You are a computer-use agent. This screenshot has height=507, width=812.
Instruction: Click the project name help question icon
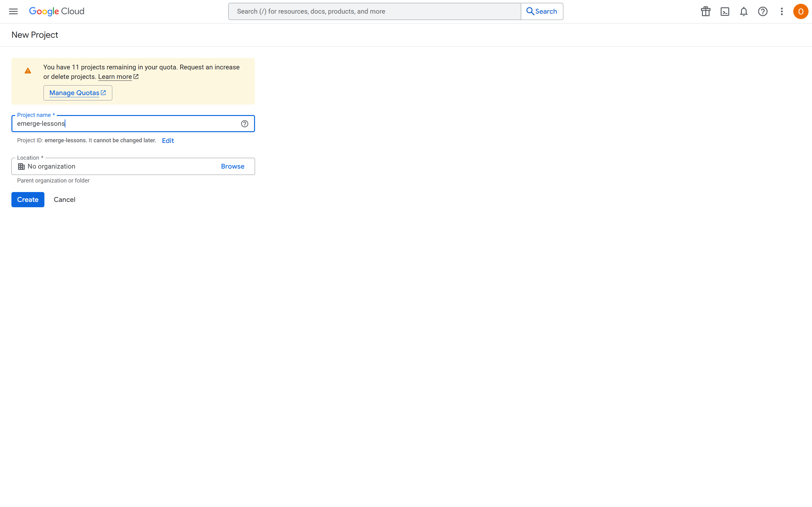[244, 123]
